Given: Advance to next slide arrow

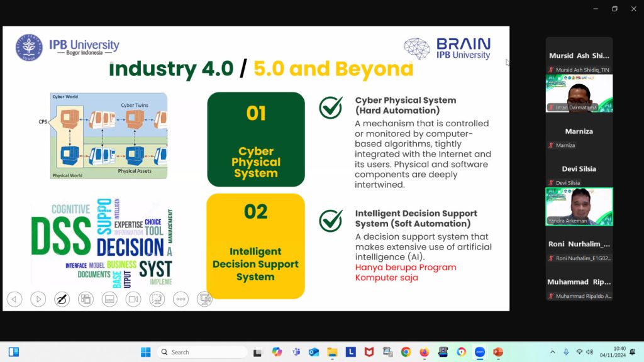Looking at the screenshot, I should [38, 299].
